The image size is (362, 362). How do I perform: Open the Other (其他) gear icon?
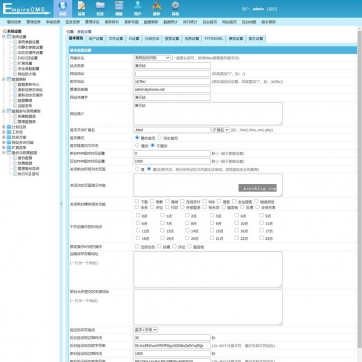pos(175,8)
